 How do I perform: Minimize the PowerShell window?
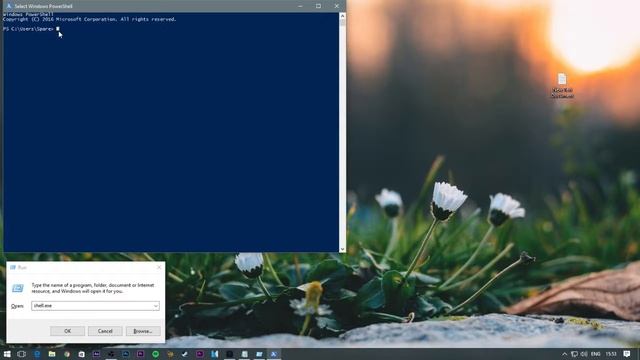(300, 6)
